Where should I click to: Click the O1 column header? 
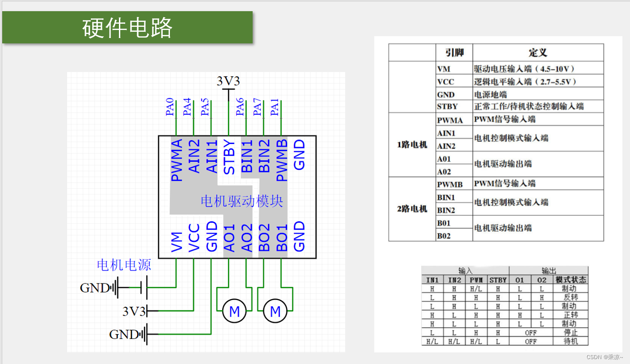click(520, 280)
